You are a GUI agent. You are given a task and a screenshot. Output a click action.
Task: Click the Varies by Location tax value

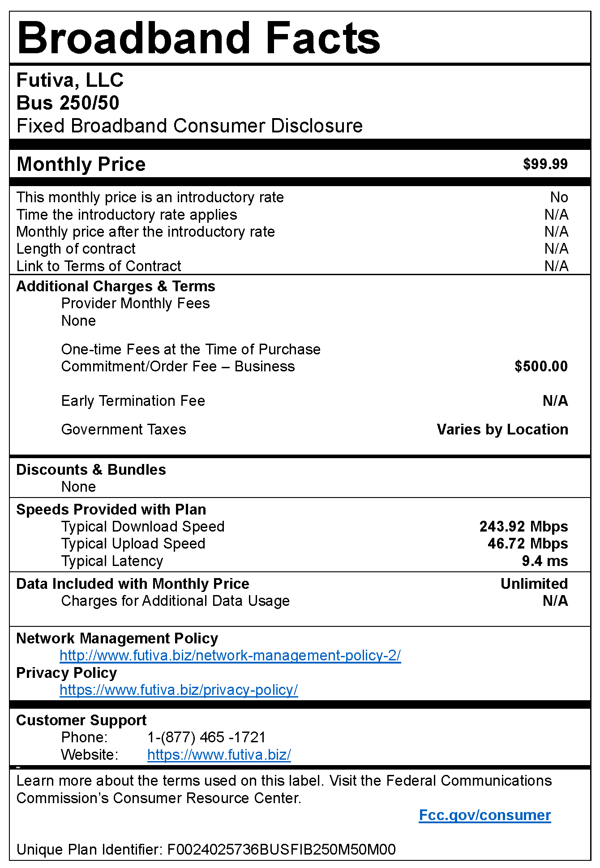pos(502,430)
